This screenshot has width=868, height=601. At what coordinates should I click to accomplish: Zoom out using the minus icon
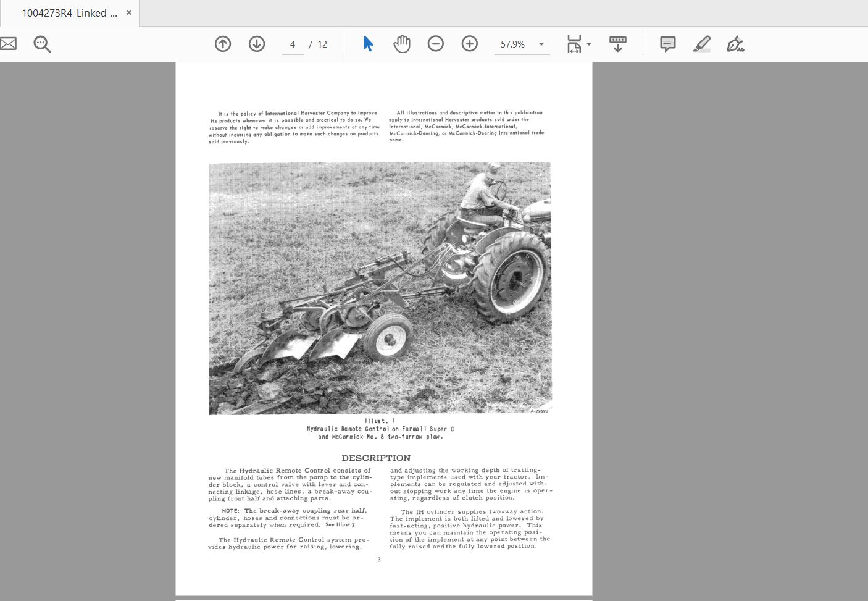[436, 44]
